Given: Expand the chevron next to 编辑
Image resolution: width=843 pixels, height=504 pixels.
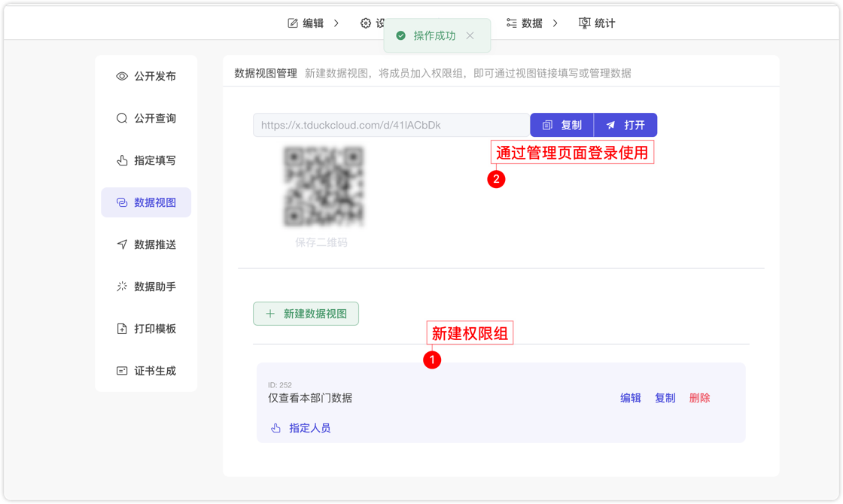Looking at the screenshot, I should (x=336, y=23).
